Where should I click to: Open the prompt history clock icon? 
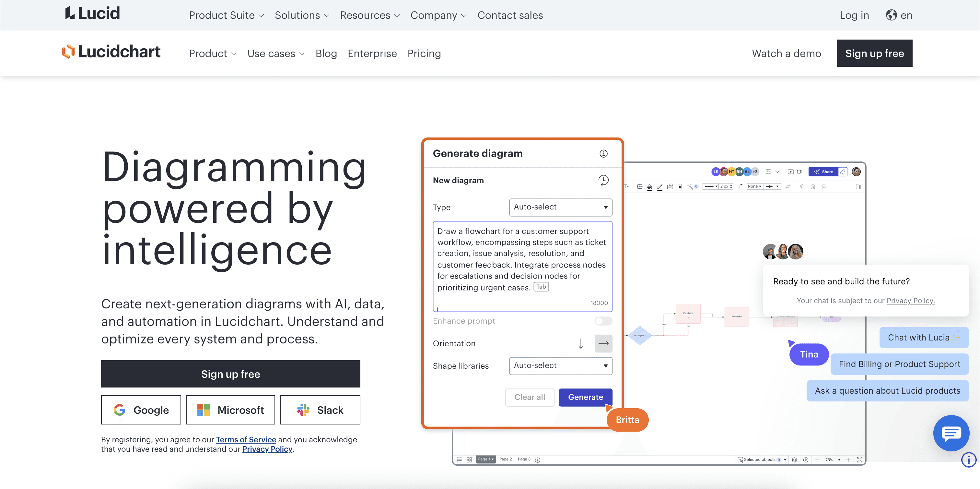coord(603,180)
